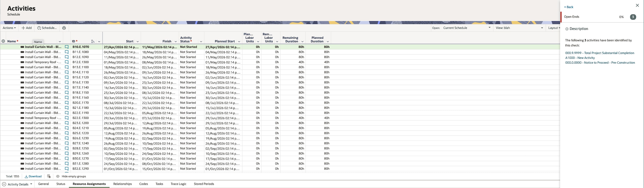Open discussion icon for activity B21.E.1180
Screen dimensions: 644x188
[x=67, y=108]
